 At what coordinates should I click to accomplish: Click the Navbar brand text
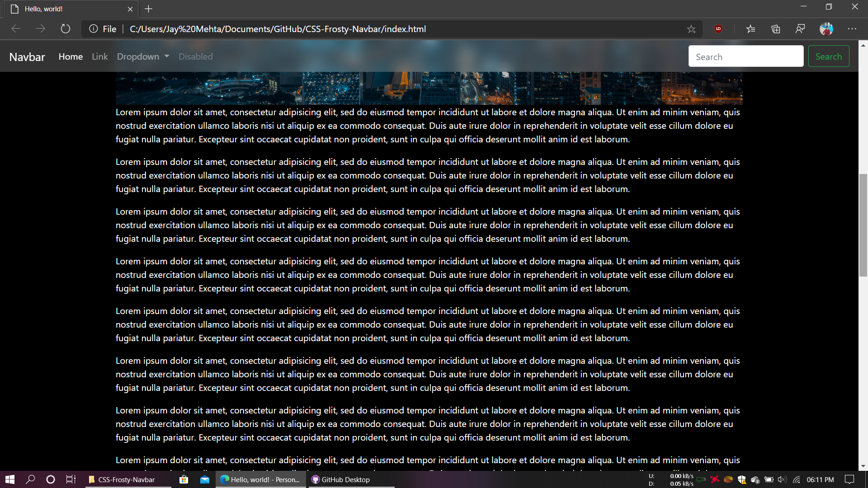click(27, 57)
